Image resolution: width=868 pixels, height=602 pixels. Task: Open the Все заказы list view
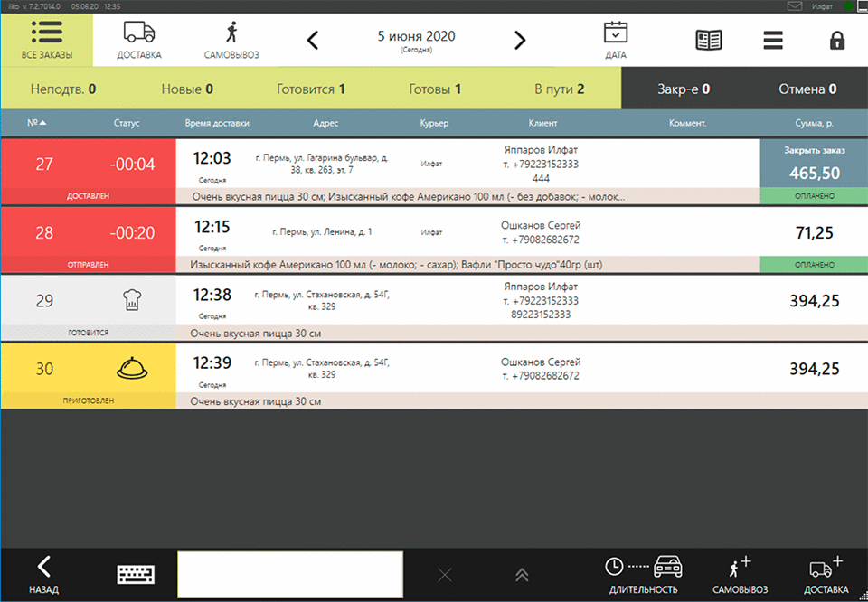45,41
